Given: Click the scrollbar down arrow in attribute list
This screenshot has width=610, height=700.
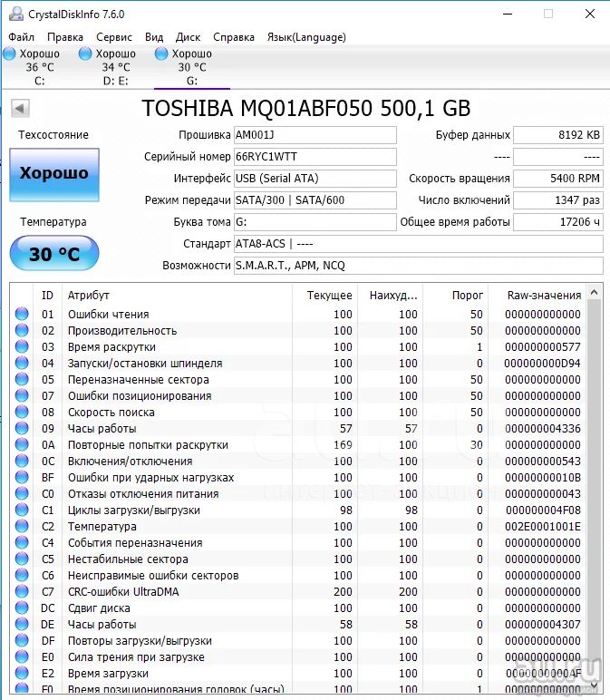Looking at the screenshot, I should pos(594,685).
